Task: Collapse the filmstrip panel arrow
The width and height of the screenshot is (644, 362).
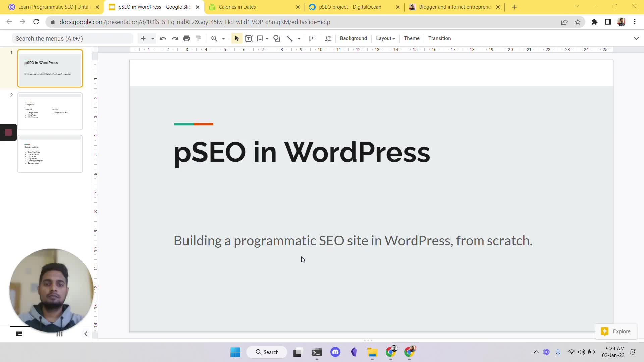Action: pyautogui.click(x=86, y=334)
